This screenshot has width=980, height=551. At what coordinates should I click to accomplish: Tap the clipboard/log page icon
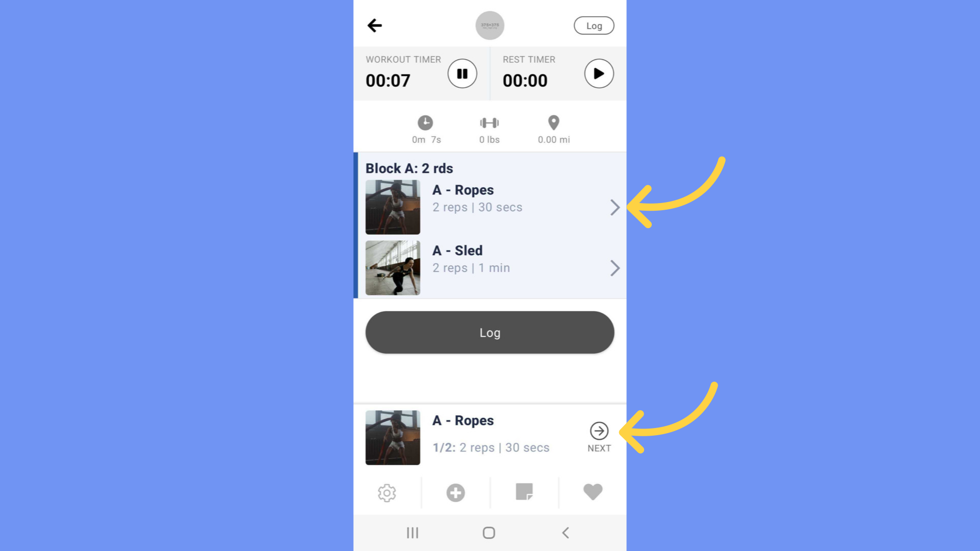(x=524, y=492)
